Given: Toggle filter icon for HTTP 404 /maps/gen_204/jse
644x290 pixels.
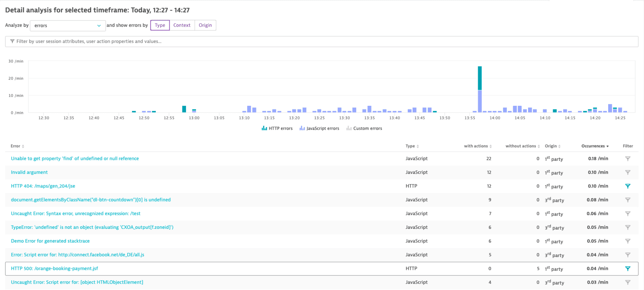Looking at the screenshot, I should 627,186.
